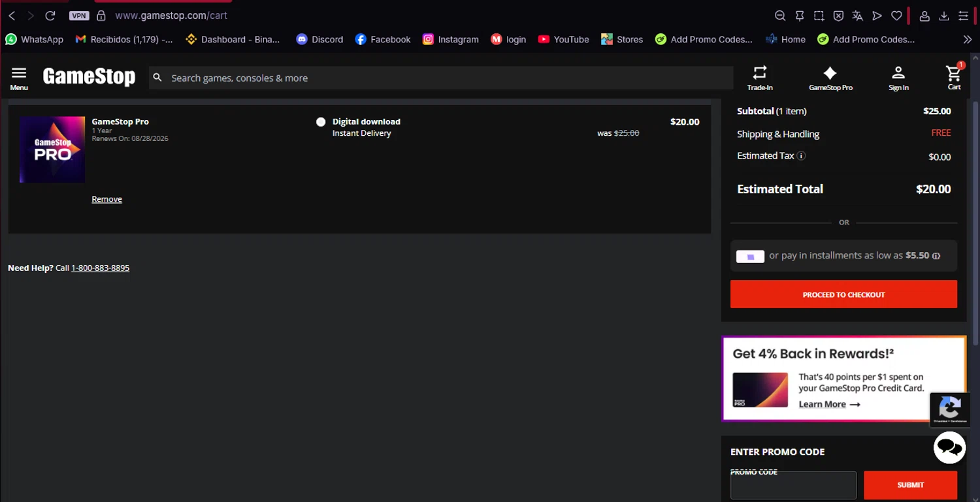Open the browser easy setup menu icon
This screenshot has height=502, width=980.
coord(964,16)
